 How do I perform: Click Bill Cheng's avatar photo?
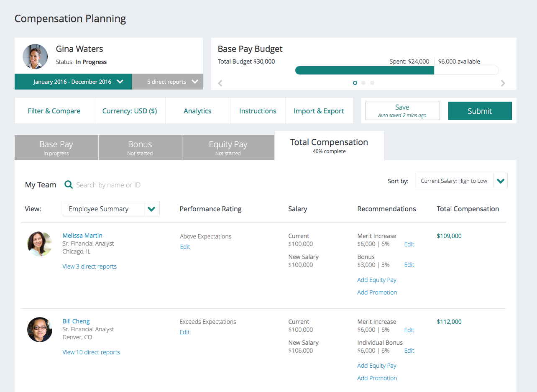[40, 330]
